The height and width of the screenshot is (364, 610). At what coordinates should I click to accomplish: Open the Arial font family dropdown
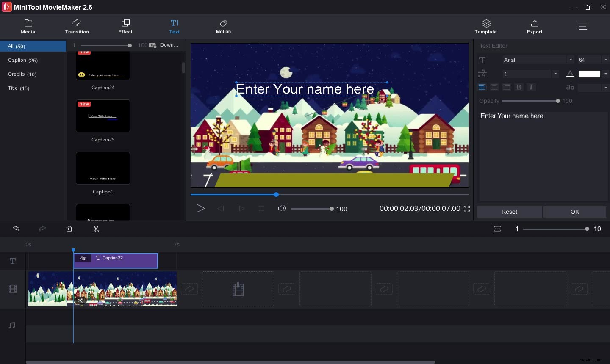[570, 60]
